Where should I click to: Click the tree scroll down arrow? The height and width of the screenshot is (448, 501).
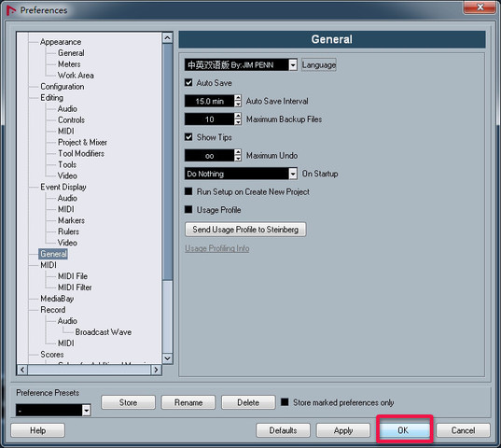(167, 358)
